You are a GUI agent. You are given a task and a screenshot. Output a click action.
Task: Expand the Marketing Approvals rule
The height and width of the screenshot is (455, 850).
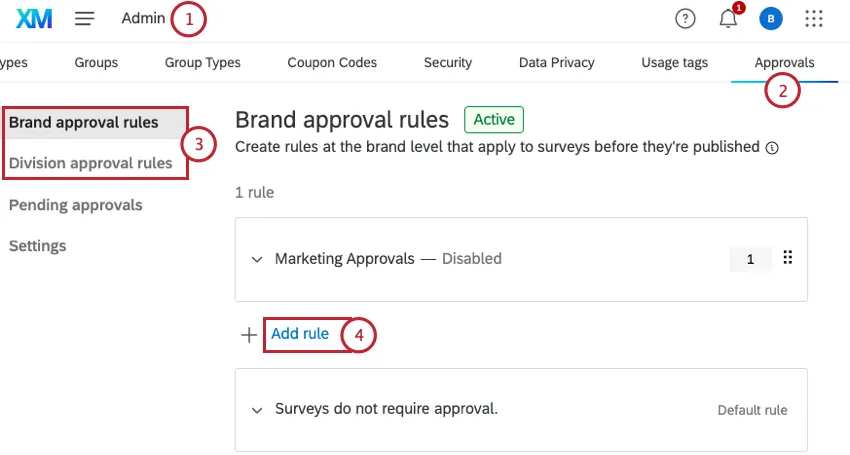(x=257, y=259)
